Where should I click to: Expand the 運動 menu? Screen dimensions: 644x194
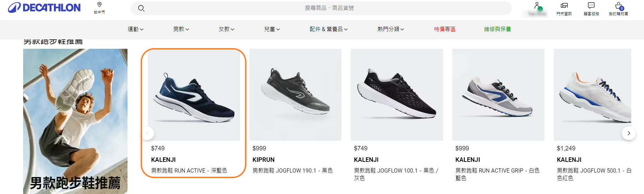pyautogui.click(x=136, y=29)
